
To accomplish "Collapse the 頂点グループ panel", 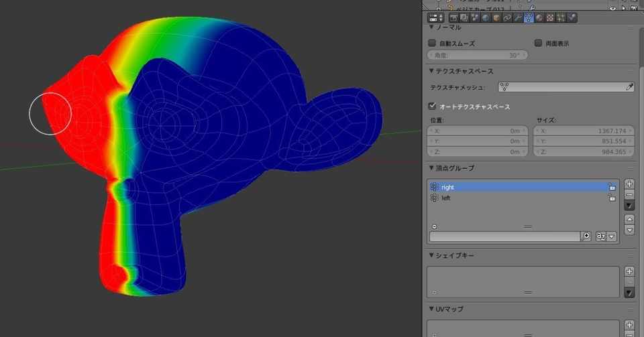I will [x=431, y=167].
